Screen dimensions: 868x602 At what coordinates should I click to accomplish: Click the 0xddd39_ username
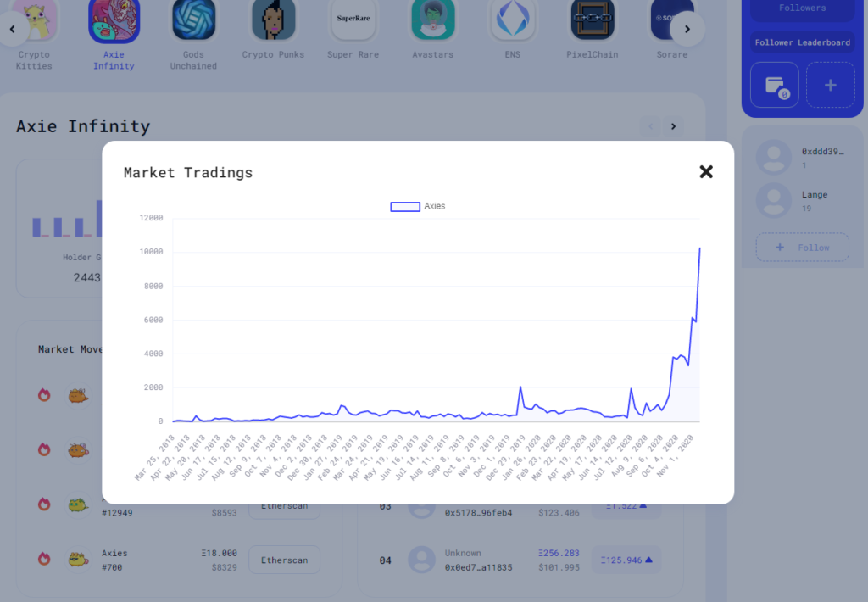coord(822,151)
